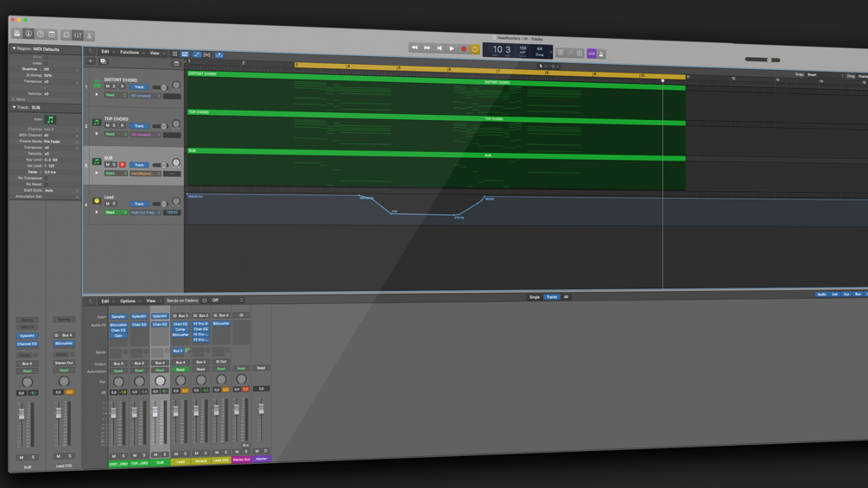The width and height of the screenshot is (868, 488).
Task: Toggle Sends on Faders power button
Action: tap(205, 301)
